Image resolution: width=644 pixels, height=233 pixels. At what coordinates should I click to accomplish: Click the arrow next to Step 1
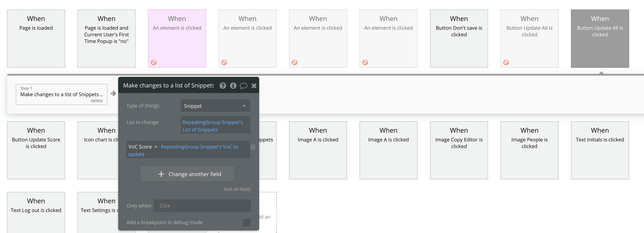pos(113,94)
